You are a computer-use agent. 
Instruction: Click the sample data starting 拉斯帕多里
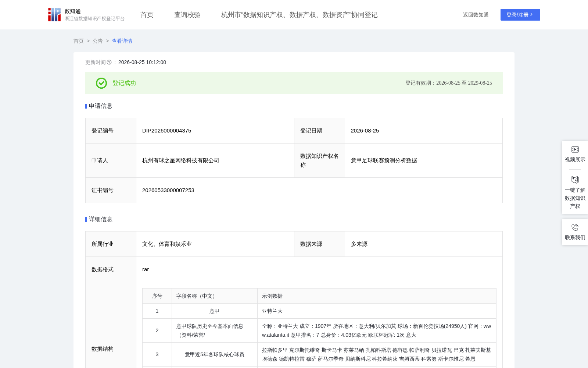[x=377, y=354]
